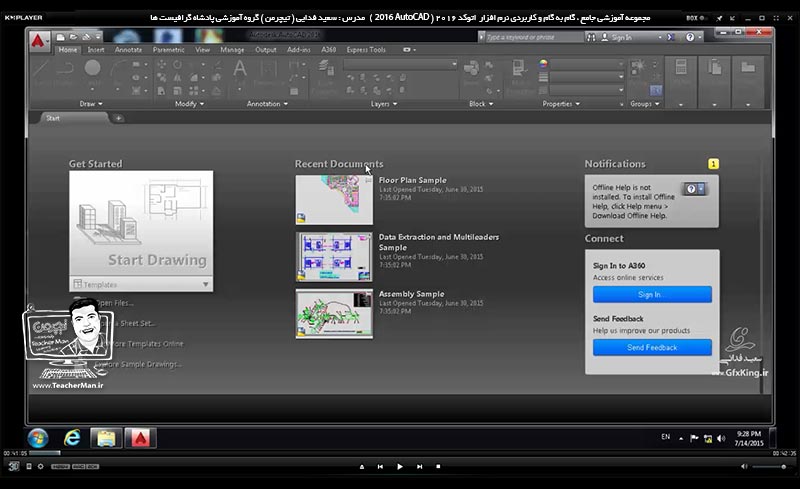Screen dimensions: 800x489
Task: Open Layer Properties in Layers panel
Action: point(325,69)
